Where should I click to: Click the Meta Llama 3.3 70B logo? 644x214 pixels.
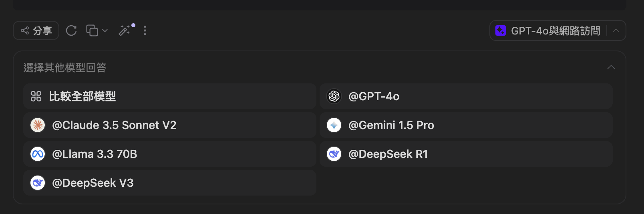point(38,154)
